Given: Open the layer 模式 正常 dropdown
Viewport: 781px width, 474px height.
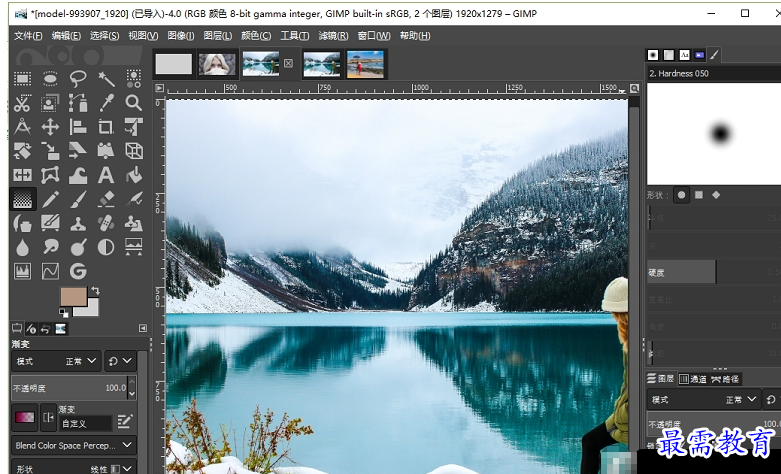Looking at the screenshot, I should click(704, 399).
